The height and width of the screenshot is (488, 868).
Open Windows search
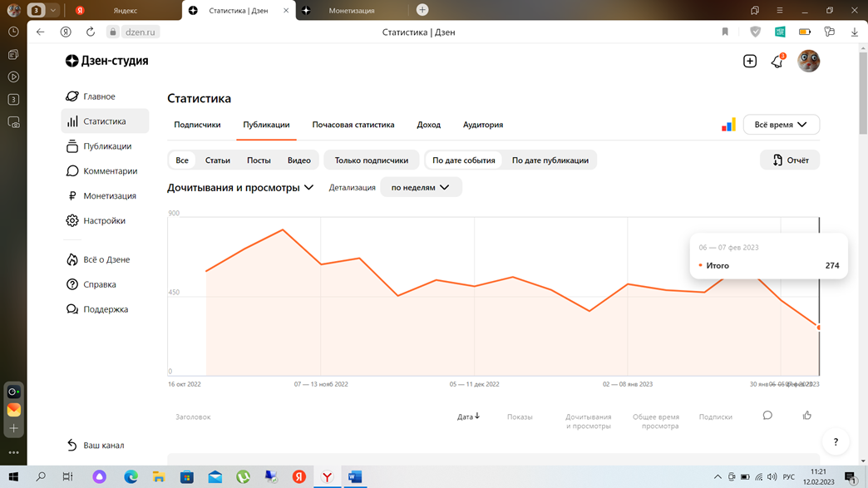pos(41,476)
